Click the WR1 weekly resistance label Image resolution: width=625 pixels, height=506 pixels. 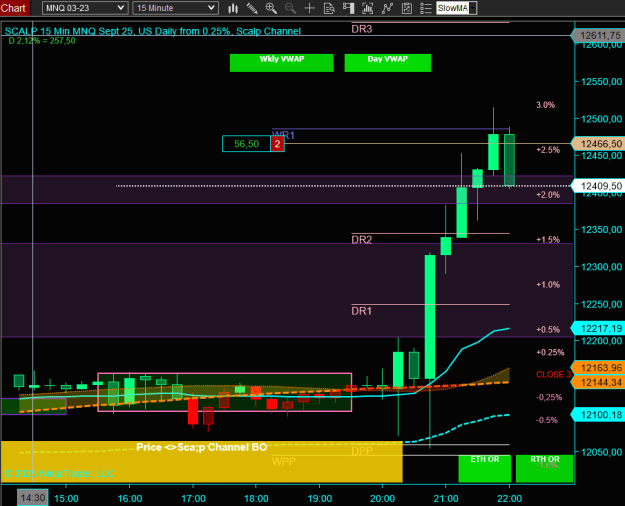pos(283,135)
